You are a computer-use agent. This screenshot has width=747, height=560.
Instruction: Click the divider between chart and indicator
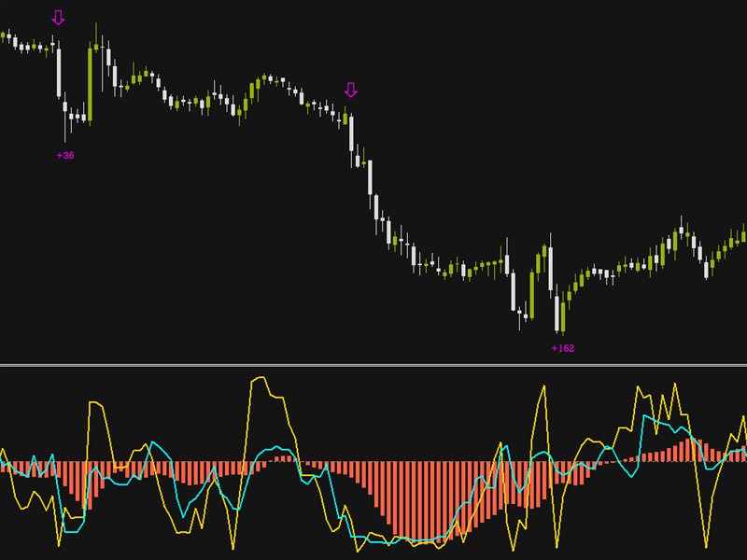pos(373,365)
